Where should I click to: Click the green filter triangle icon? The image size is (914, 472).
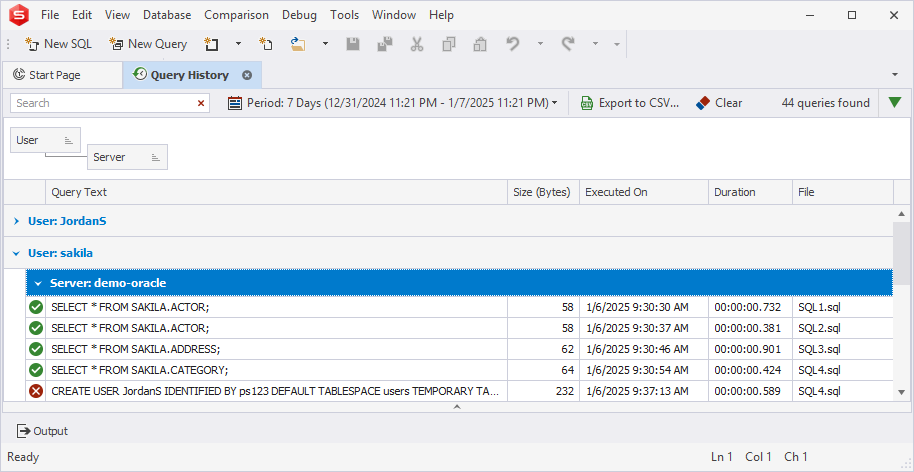[895, 103]
